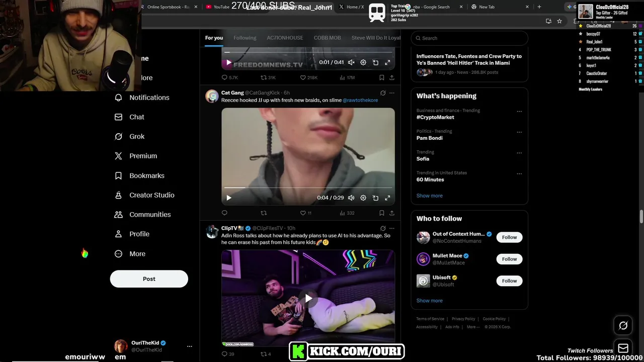Open the Grok icon in the sidebar
Screen dimensions: 644x362
click(x=118, y=136)
